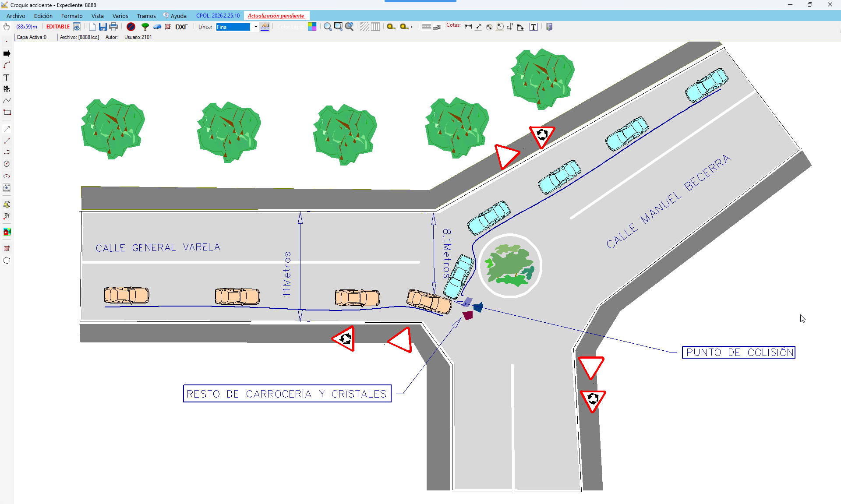Open the Línea thickness dropdown arrow
Viewport: 841px width, 504px height.
(x=256, y=27)
